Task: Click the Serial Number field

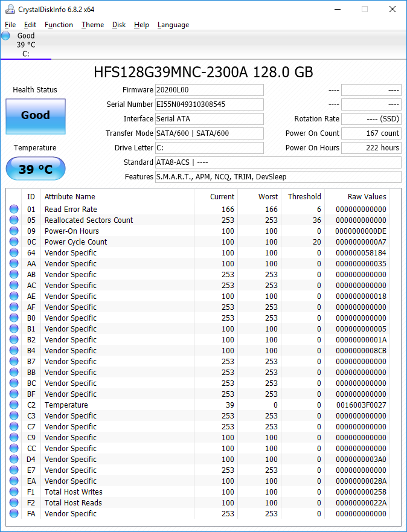Action: pos(209,104)
